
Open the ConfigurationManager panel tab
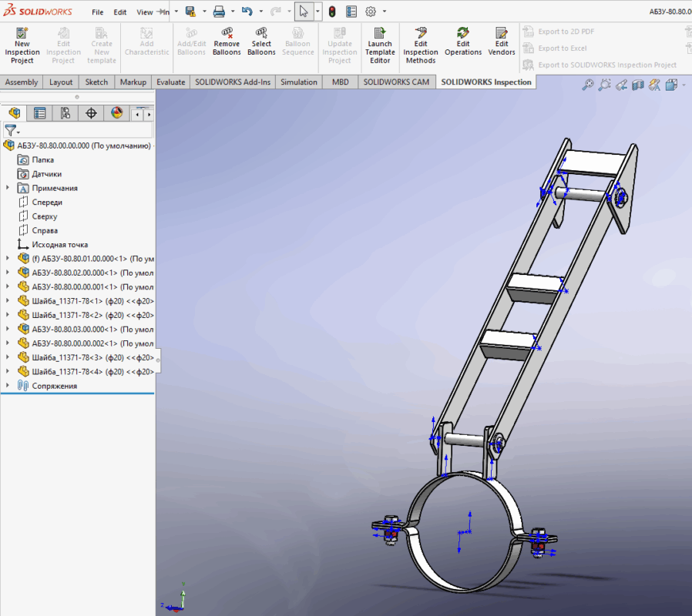point(66,113)
